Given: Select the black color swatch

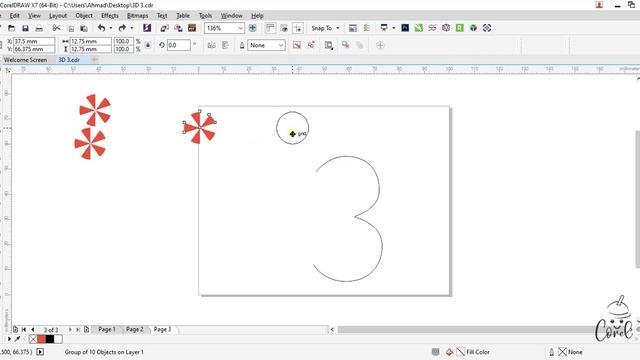Looking at the screenshot, I should (x=50, y=339).
